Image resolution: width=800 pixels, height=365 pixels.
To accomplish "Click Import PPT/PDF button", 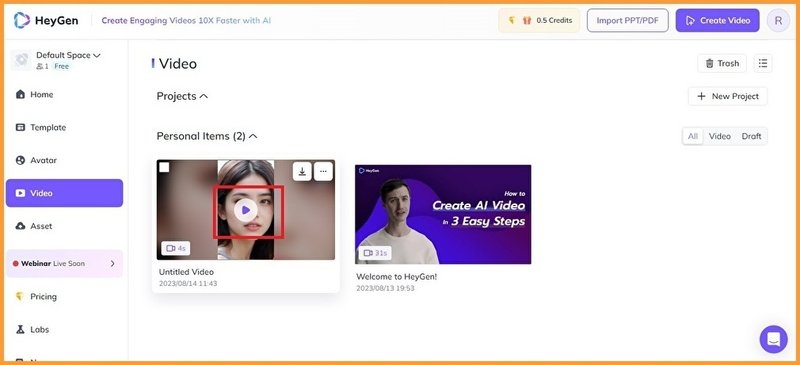I will (x=628, y=20).
